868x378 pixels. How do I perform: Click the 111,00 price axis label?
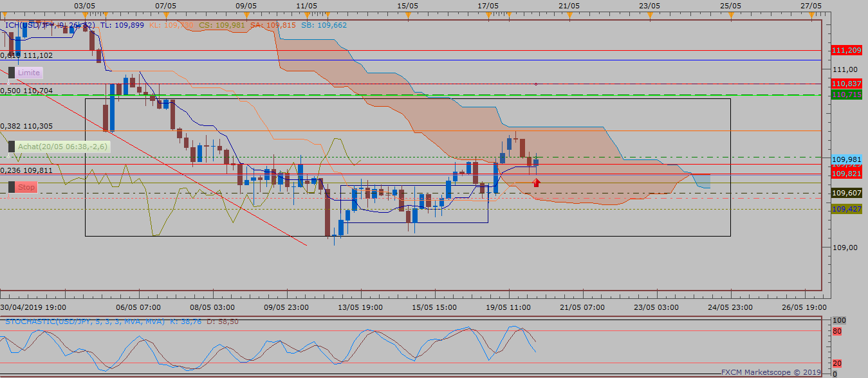point(845,69)
